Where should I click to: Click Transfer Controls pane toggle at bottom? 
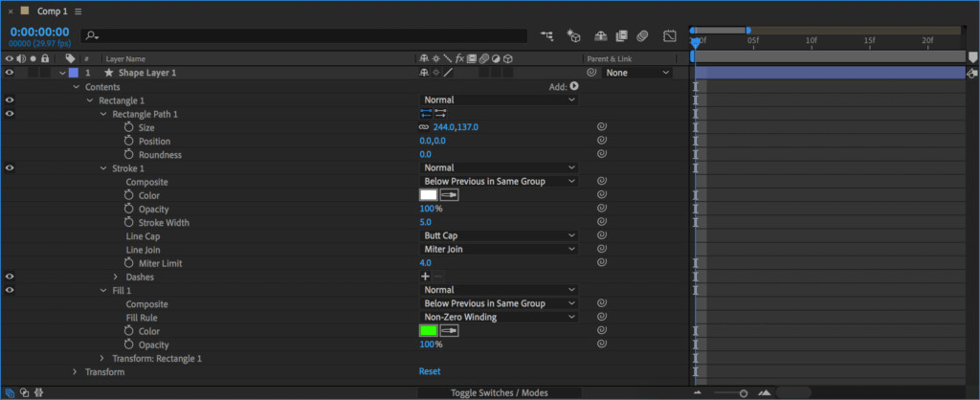[24, 393]
